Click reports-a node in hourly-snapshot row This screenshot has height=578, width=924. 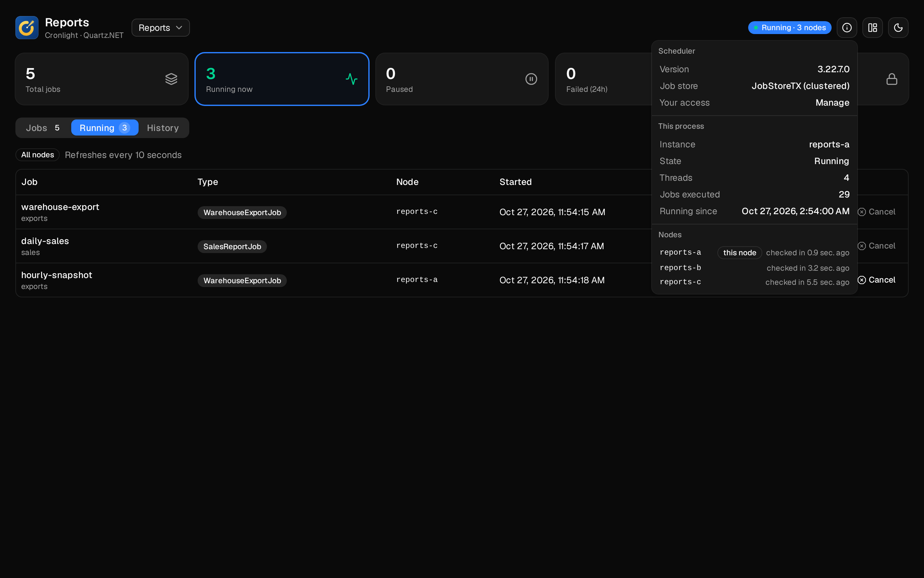click(x=416, y=280)
